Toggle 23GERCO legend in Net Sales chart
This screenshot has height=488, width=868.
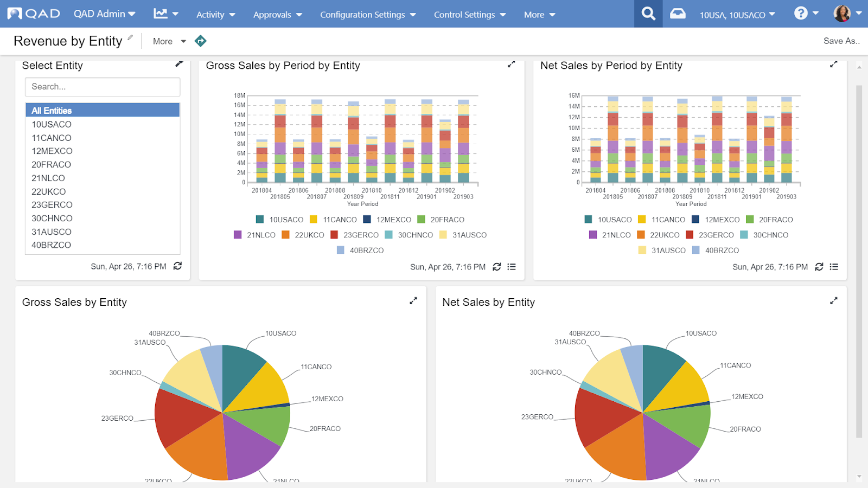click(710, 235)
